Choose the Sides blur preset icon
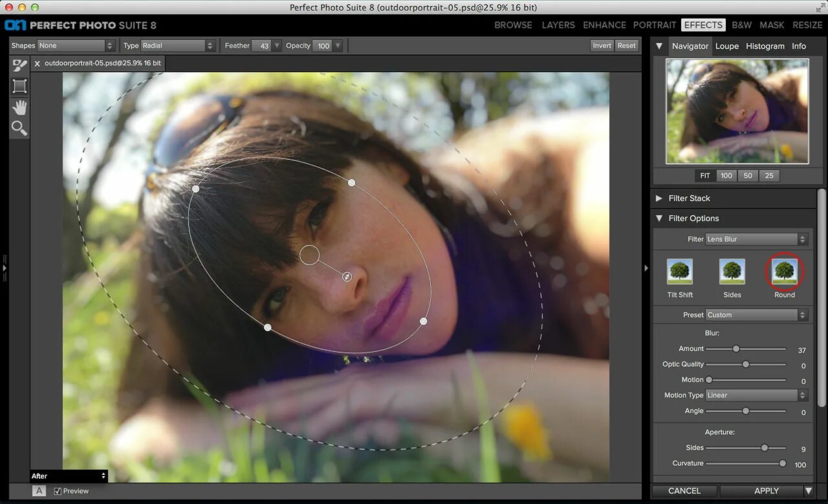Screen dimensions: 828x504 click(x=732, y=272)
